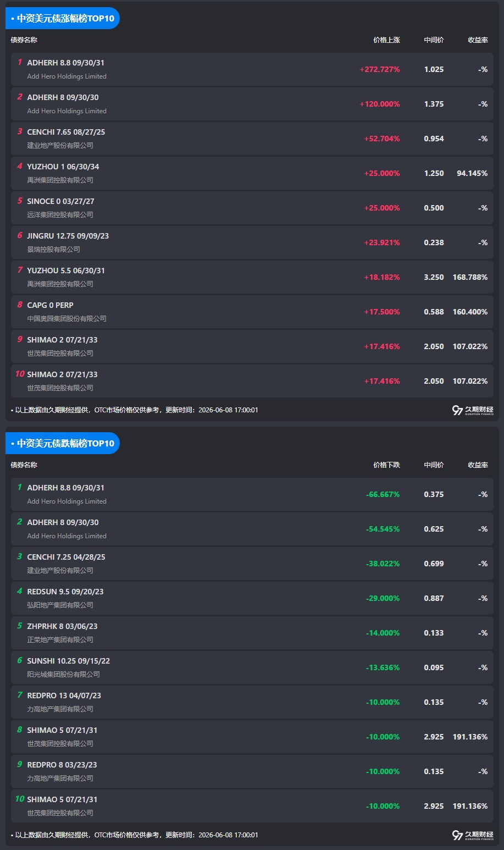Click the -13.636% price drop value
The image size is (504, 850).
383,667
